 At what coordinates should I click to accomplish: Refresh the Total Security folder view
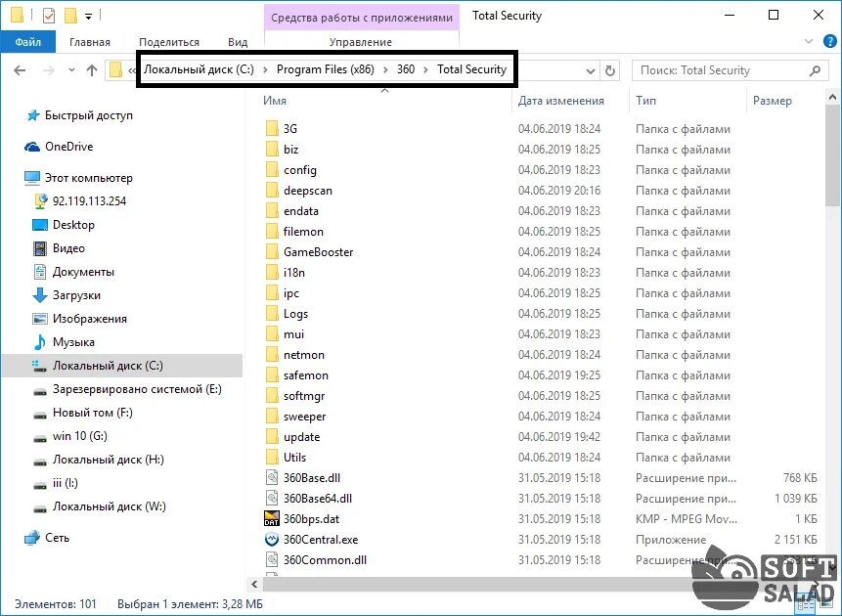pos(610,70)
